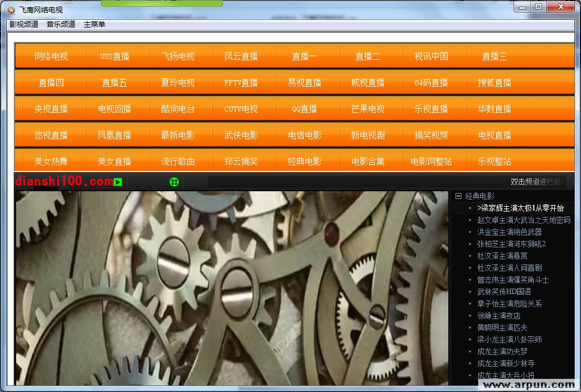
Task: Select 杜汶泽主演悬赏 in list
Action: (x=502, y=256)
